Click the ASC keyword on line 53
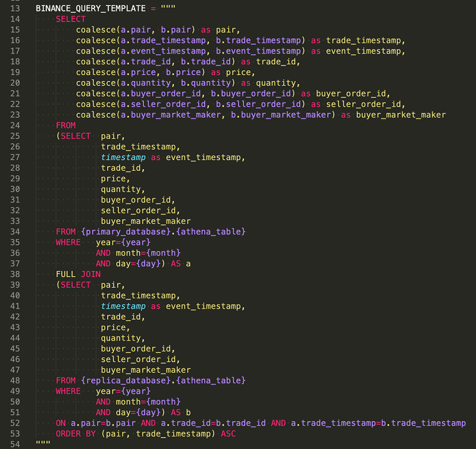The width and height of the screenshot is (476, 449). pos(228,434)
